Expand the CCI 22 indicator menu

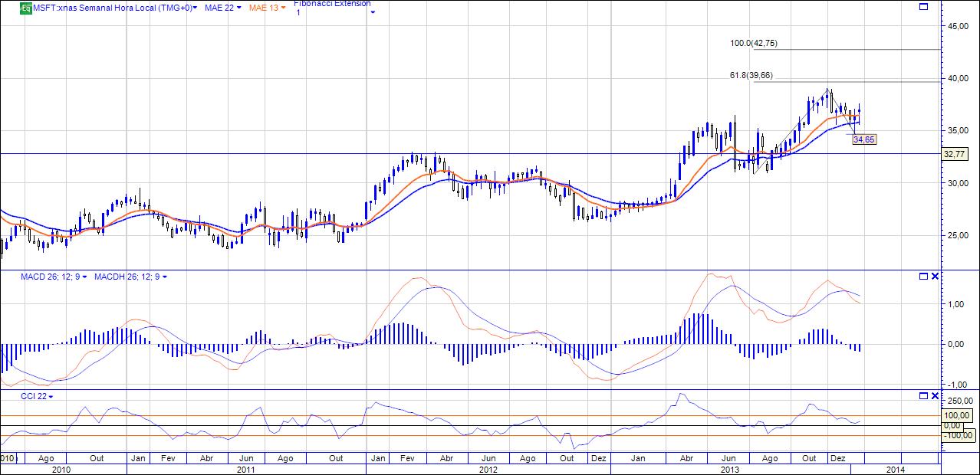coord(51,396)
